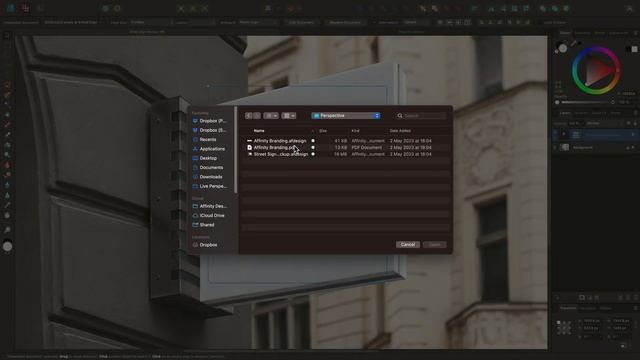Open Applications in sidebar
The image size is (640, 360).
coord(209,149)
